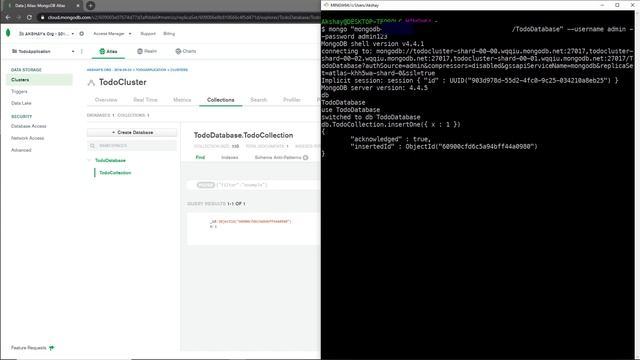Click the namespaces search field

[132, 146]
